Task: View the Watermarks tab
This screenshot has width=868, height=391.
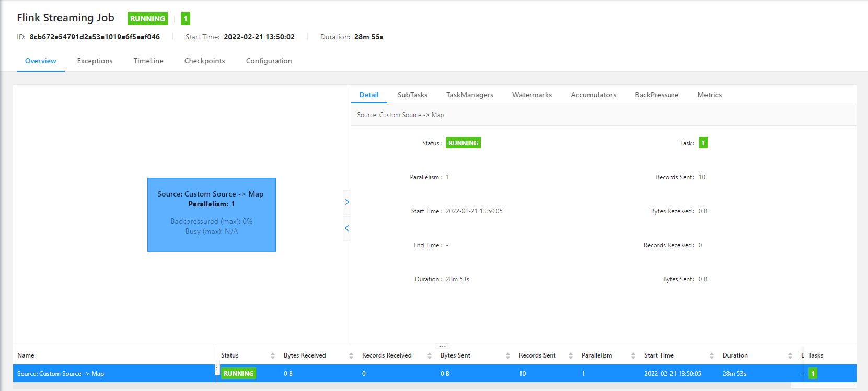Action: tap(532, 95)
